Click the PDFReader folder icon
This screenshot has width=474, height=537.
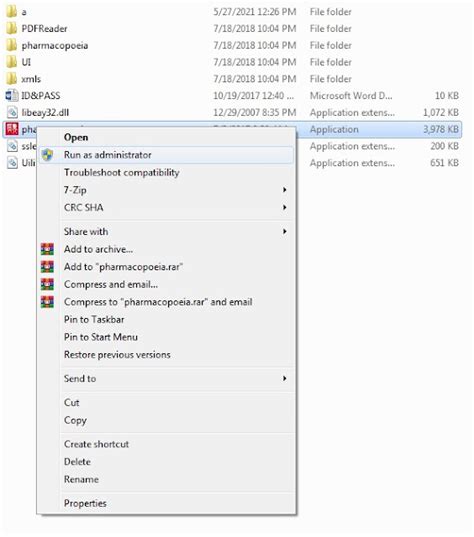point(11,28)
